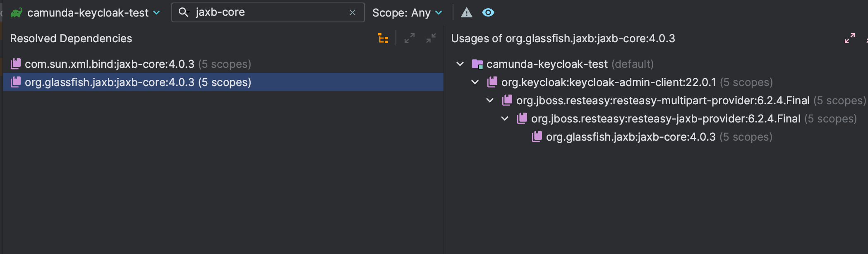The image size is (868, 254).
Task: Toggle the eye visibility filter icon
Action: 488,13
